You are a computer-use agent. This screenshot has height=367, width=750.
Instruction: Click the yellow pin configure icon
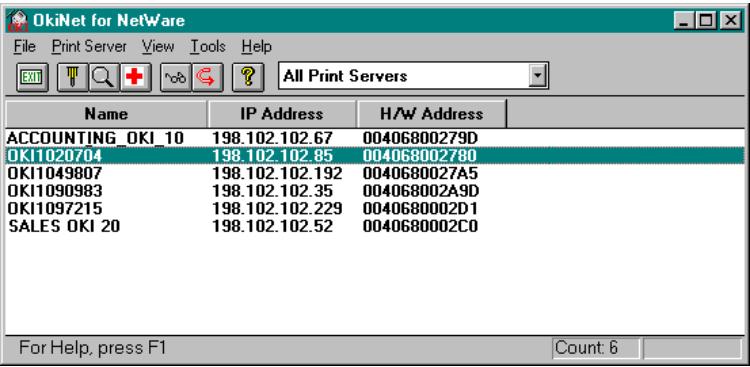click(72, 77)
